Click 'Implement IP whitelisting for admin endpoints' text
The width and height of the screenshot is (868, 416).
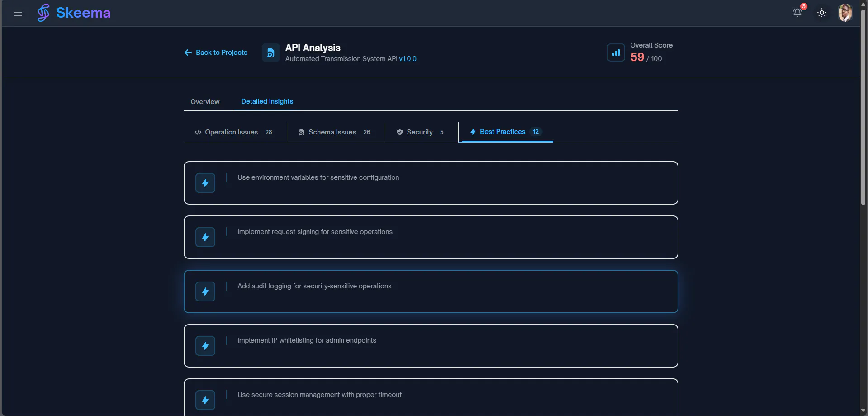(307, 340)
